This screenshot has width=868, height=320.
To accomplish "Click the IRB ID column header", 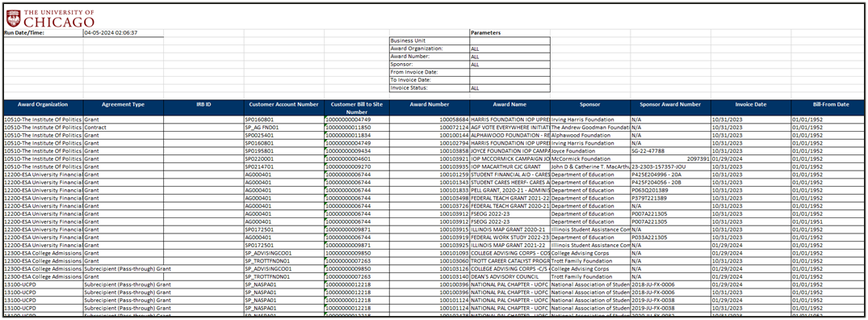I will click(x=203, y=104).
